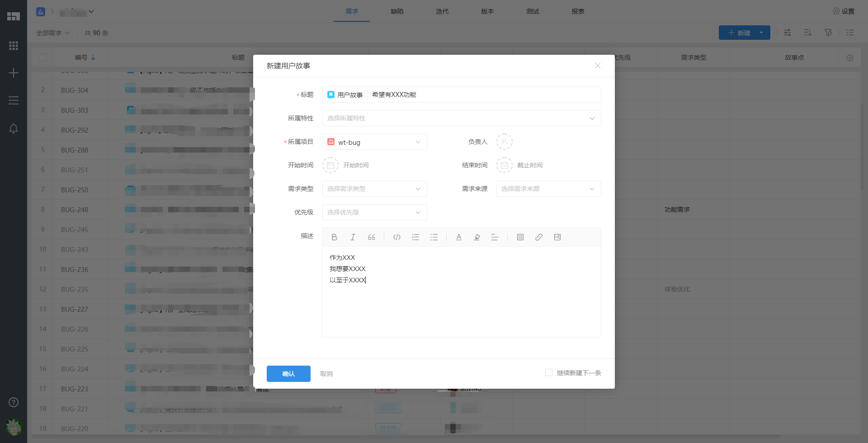Screen dimensions: 868x443
Task: Click the 需求类型 column header
Action: pos(693,57)
